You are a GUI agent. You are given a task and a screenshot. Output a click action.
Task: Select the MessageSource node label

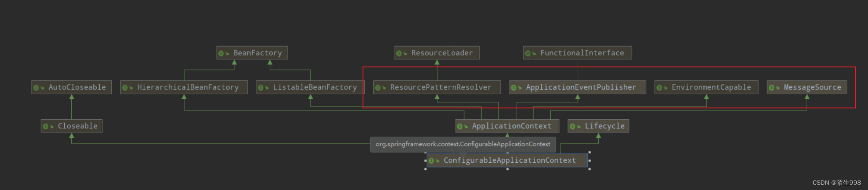point(812,87)
